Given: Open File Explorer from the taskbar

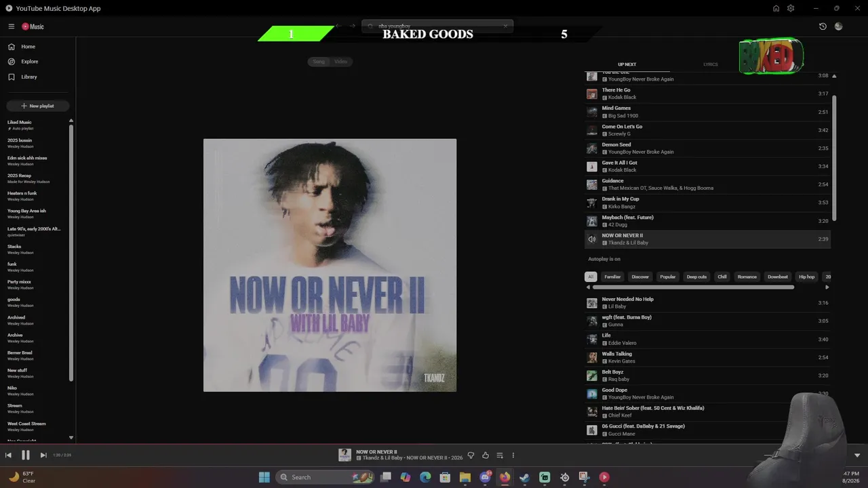Looking at the screenshot, I should coord(465,477).
